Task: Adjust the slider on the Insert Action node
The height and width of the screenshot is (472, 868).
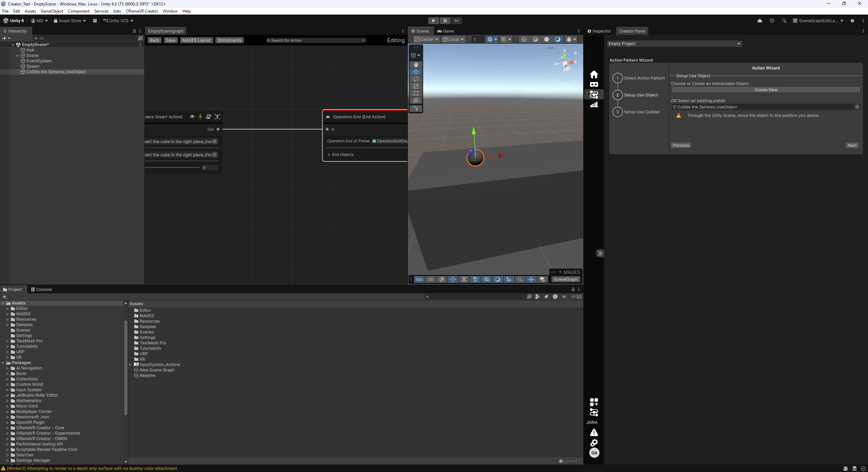Action: click(x=173, y=168)
